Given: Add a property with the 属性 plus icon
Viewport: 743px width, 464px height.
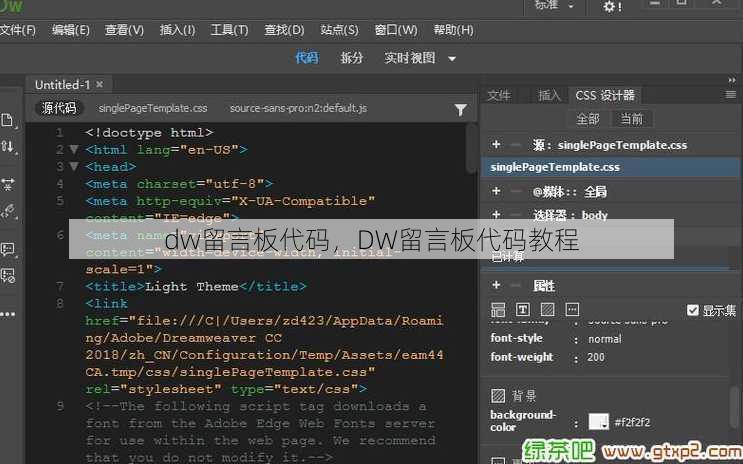Looking at the screenshot, I should (x=496, y=285).
